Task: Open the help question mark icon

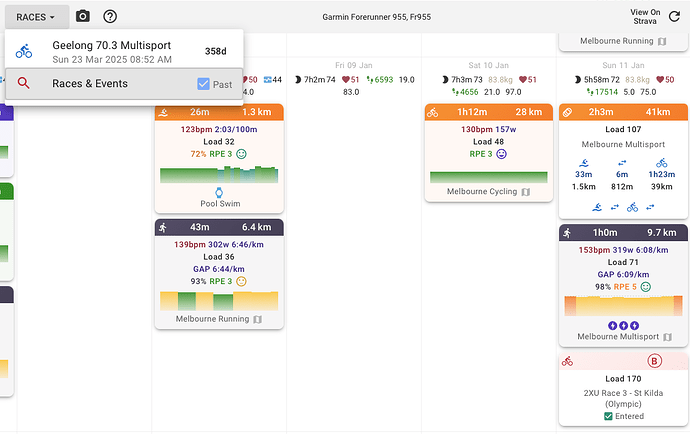Action: [x=110, y=16]
